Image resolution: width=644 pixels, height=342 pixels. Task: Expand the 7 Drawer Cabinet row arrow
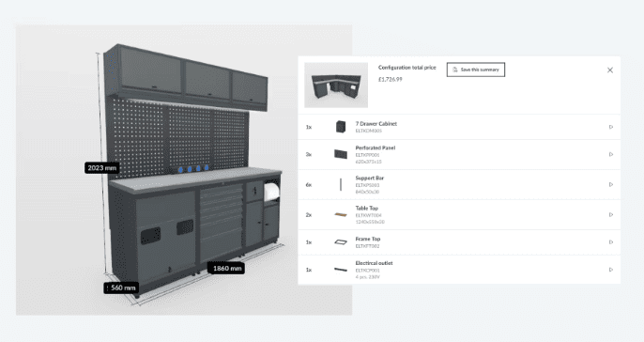(x=611, y=127)
